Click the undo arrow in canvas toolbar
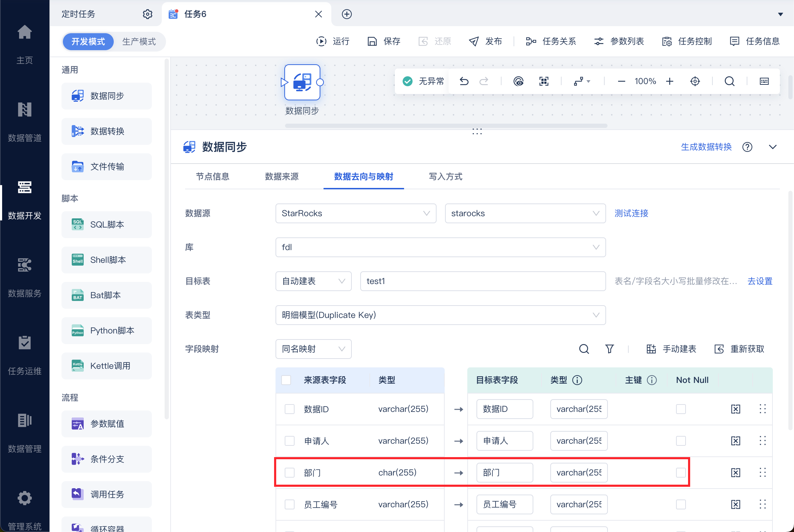Image resolution: width=794 pixels, height=532 pixels. 464,82
